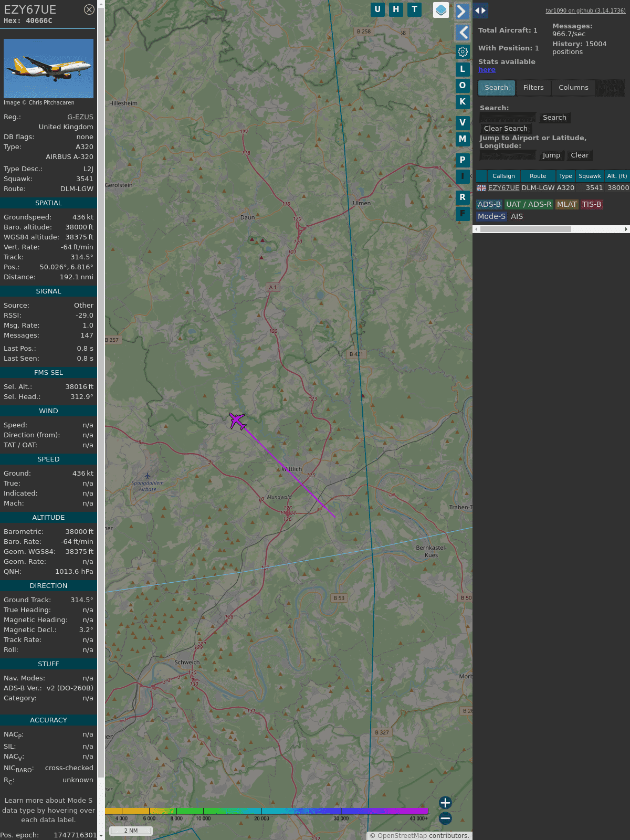Screen dimensions: 630x840
Task: Toggle the V map button
Action: pos(463,122)
